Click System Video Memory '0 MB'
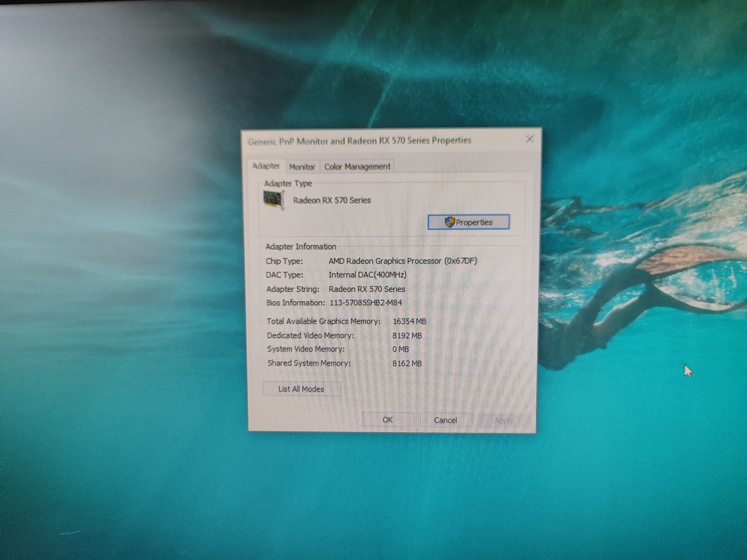Screen dimensions: 747x560 401,349
